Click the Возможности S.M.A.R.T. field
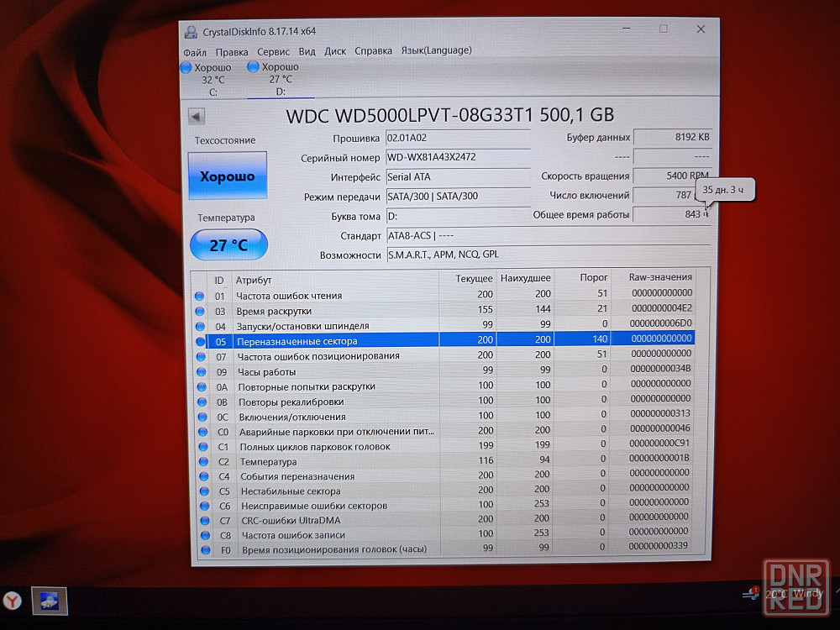Viewport: 840px width, 630px height. (x=548, y=255)
